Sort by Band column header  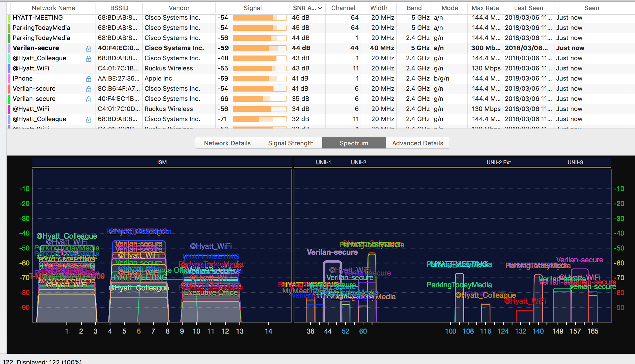(414, 8)
